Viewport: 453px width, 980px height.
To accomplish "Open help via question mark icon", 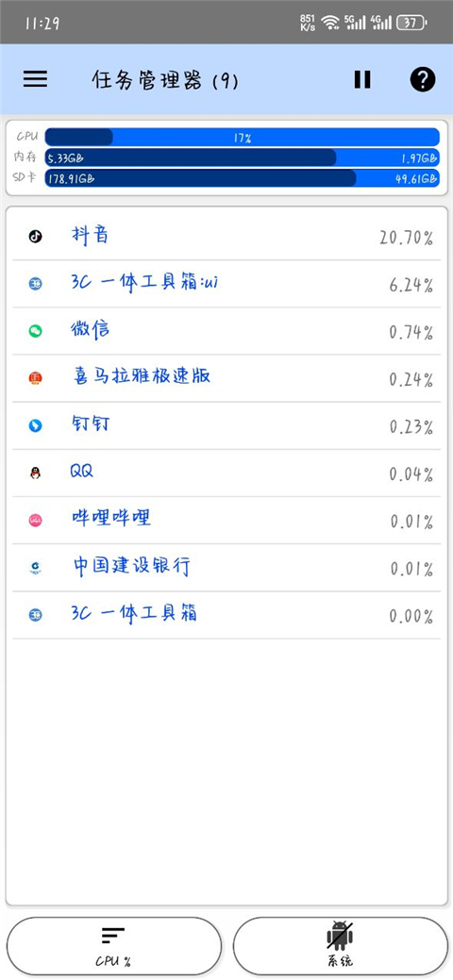I will tap(423, 79).
